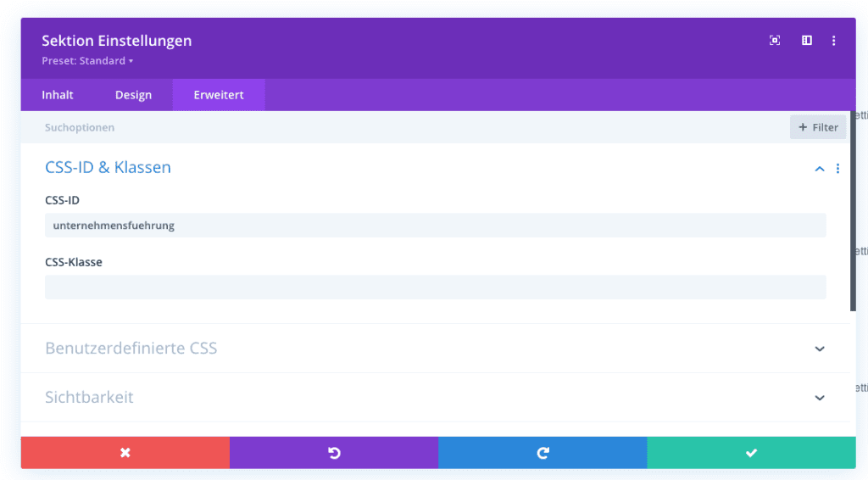868x480 pixels.
Task: Click the empty CSS-Klasse input field
Action: (x=435, y=287)
